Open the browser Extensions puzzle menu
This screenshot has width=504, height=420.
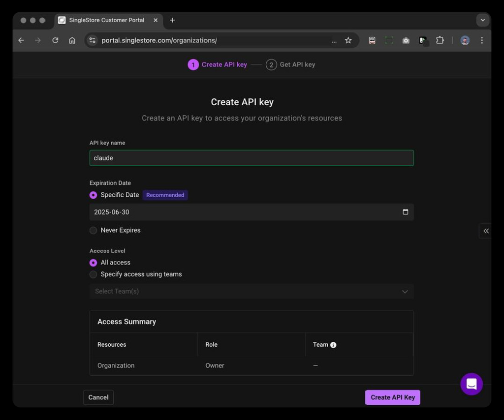tap(440, 40)
